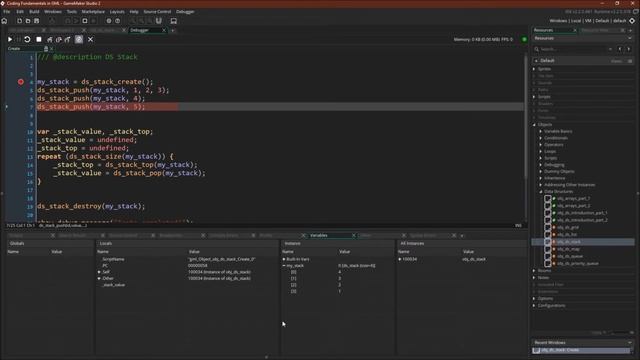Image resolution: width=640 pixels, height=360 pixels.
Task: Collapse the Data Structures group
Action: 541,191
